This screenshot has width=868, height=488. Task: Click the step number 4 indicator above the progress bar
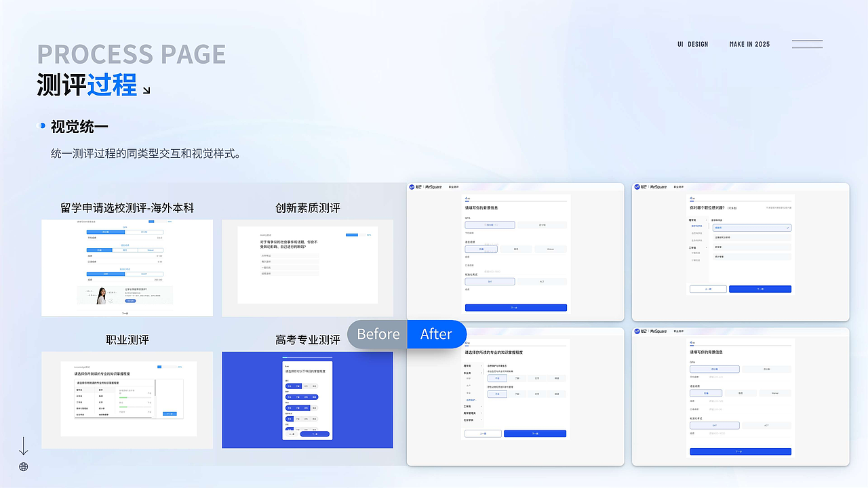point(466,198)
